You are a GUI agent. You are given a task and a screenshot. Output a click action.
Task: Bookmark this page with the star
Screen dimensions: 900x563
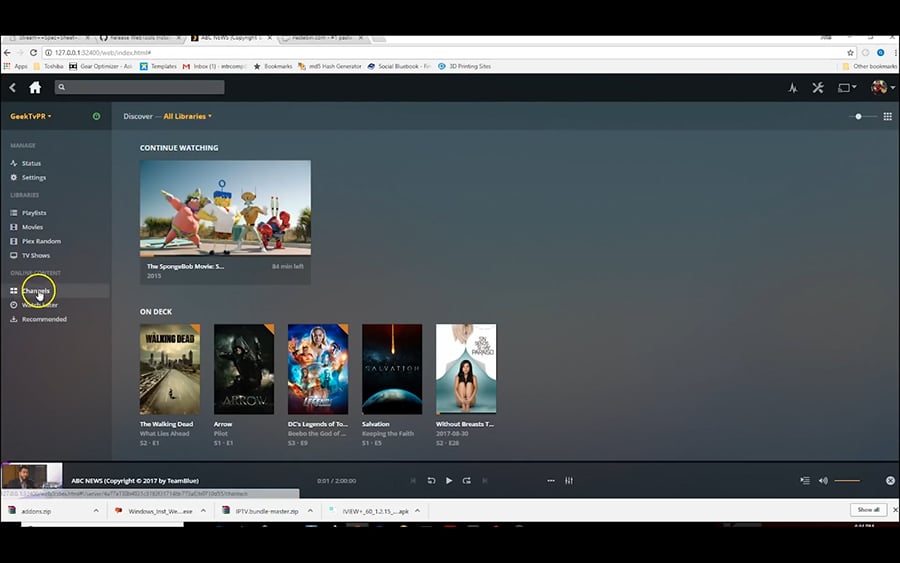(850, 53)
